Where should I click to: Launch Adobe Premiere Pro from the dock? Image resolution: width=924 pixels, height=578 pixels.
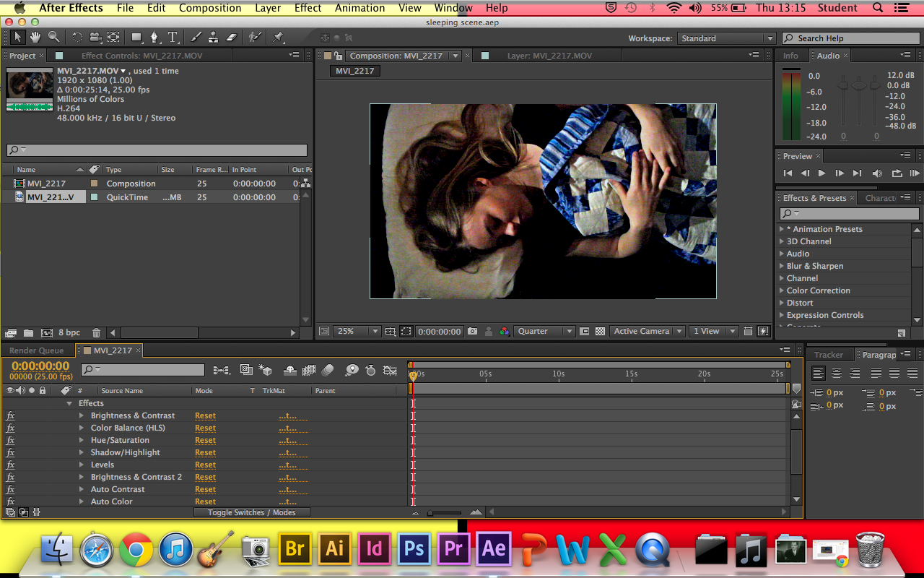(x=453, y=549)
